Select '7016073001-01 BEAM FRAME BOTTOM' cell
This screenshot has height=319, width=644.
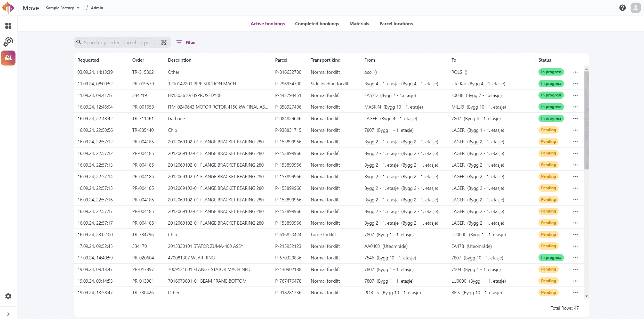(x=207, y=281)
